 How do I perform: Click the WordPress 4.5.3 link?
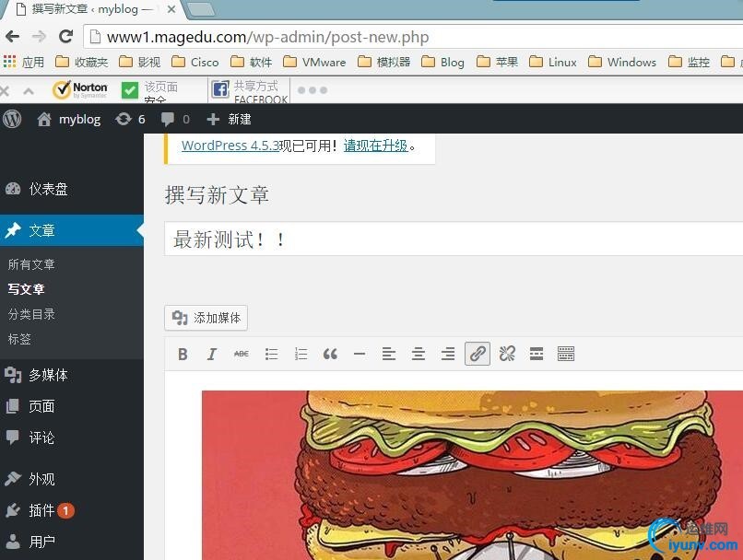(x=230, y=146)
